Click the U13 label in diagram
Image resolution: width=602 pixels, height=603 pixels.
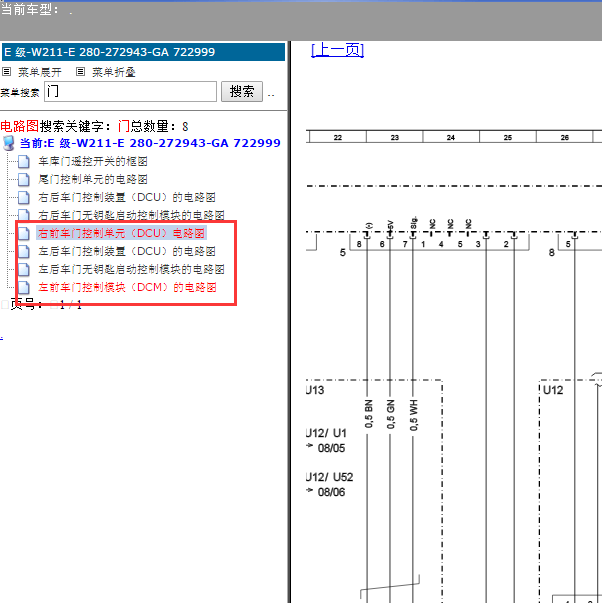pyautogui.click(x=315, y=390)
